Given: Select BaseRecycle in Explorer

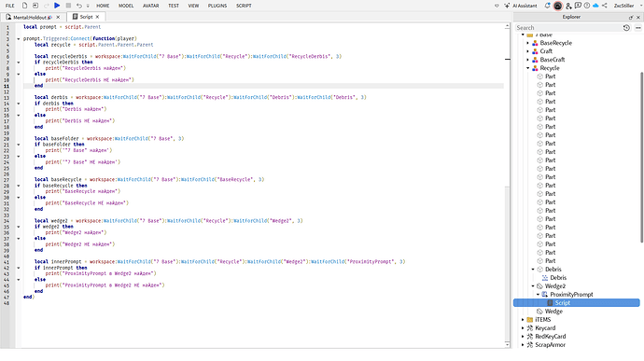Looking at the screenshot, I should [x=555, y=43].
